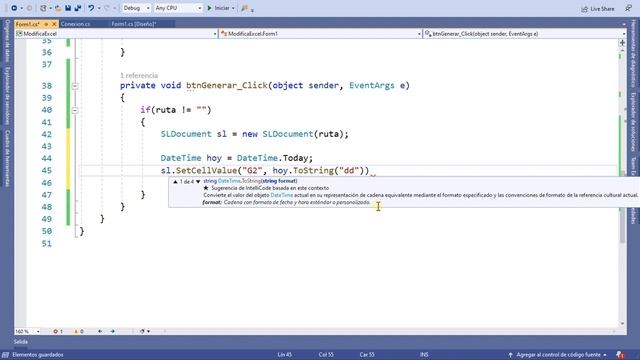Click the INS insert mode indicator

(424, 355)
